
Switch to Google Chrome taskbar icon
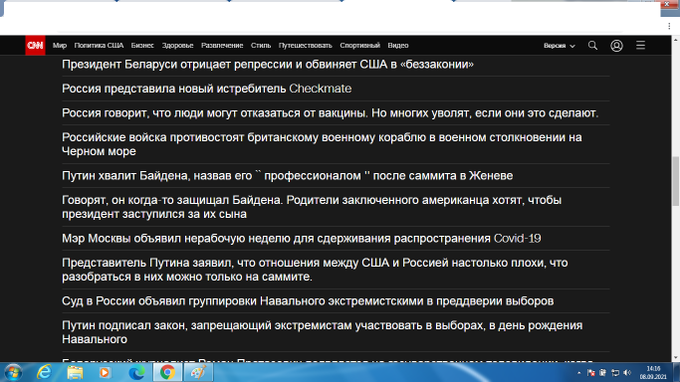pos(167,372)
